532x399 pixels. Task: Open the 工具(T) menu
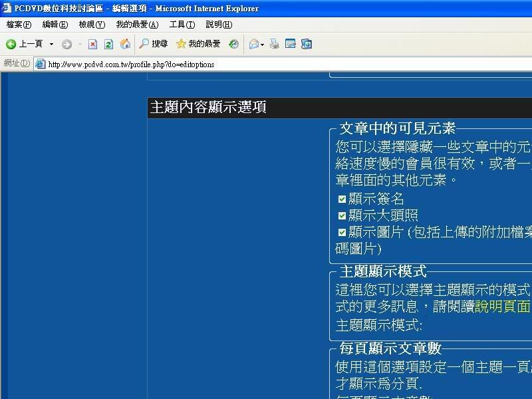(x=182, y=25)
